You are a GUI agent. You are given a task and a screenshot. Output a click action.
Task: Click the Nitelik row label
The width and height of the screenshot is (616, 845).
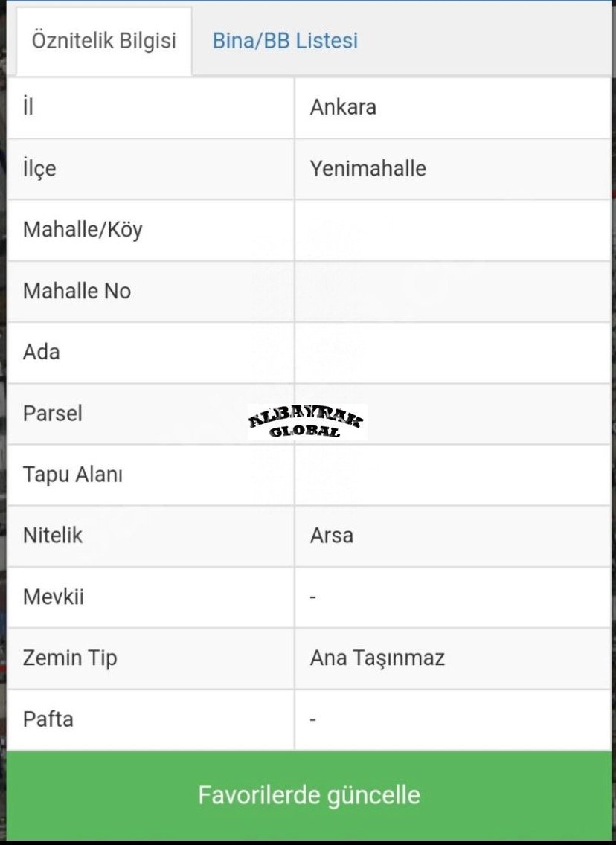point(52,535)
